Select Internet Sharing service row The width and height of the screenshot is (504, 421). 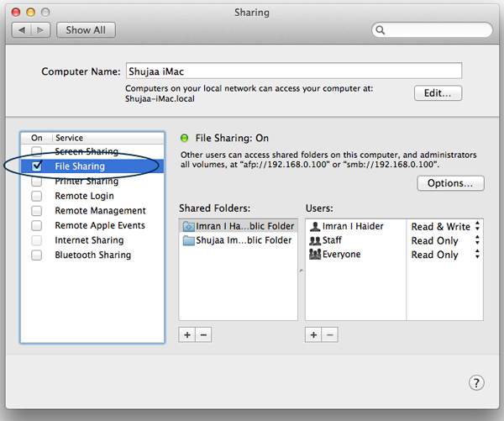pyautogui.click(x=92, y=240)
